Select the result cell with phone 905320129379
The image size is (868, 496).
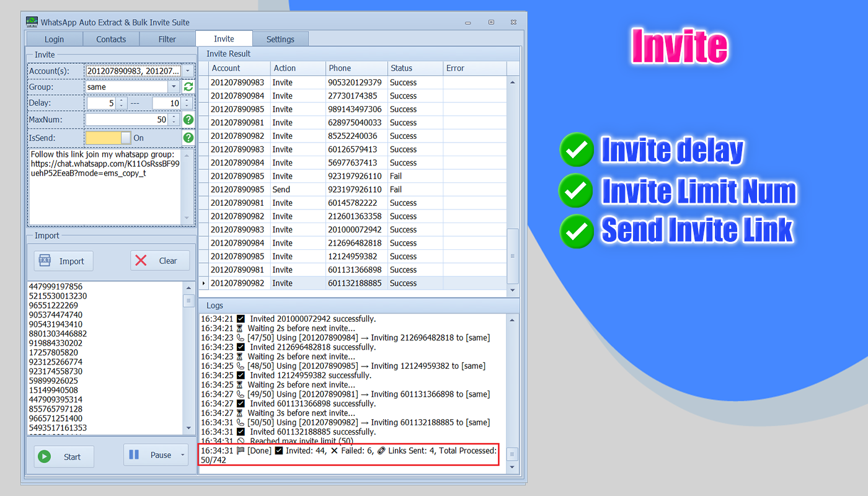tap(357, 82)
